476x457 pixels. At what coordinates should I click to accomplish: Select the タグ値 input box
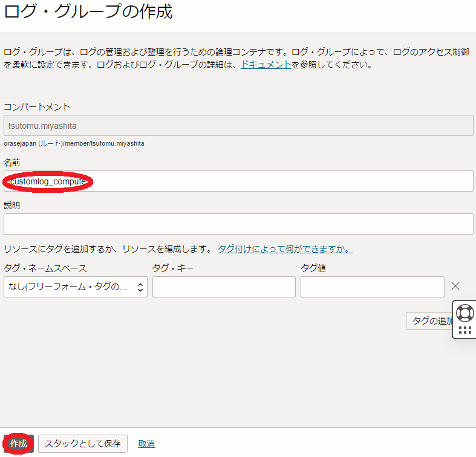point(372,287)
